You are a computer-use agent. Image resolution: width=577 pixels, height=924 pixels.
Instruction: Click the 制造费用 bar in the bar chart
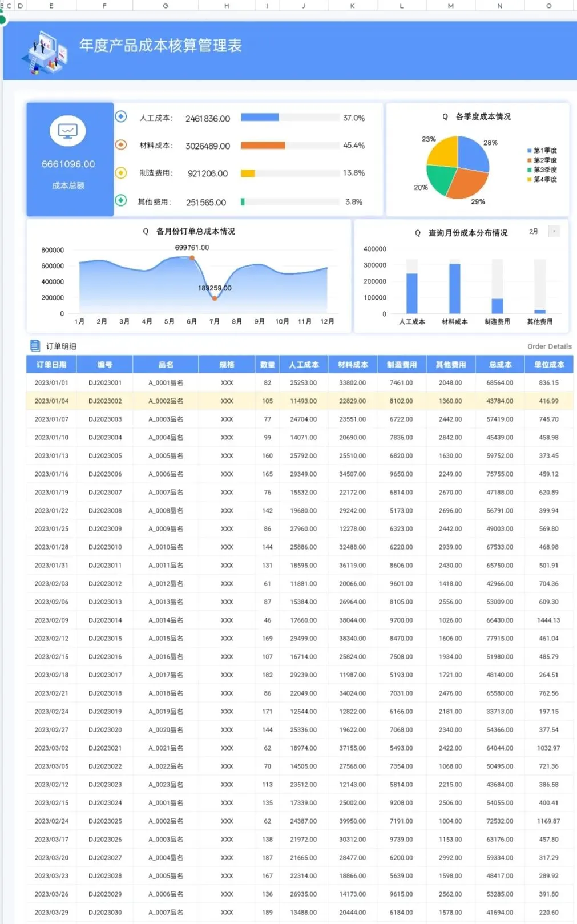[x=497, y=306]
